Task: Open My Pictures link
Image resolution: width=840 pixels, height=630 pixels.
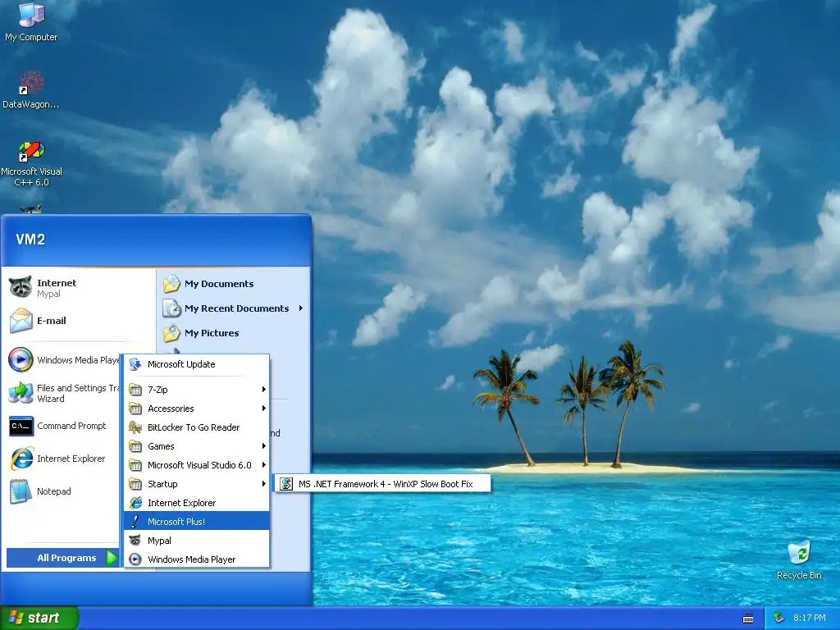Action: pyautogui.click(x=212, y=333)
